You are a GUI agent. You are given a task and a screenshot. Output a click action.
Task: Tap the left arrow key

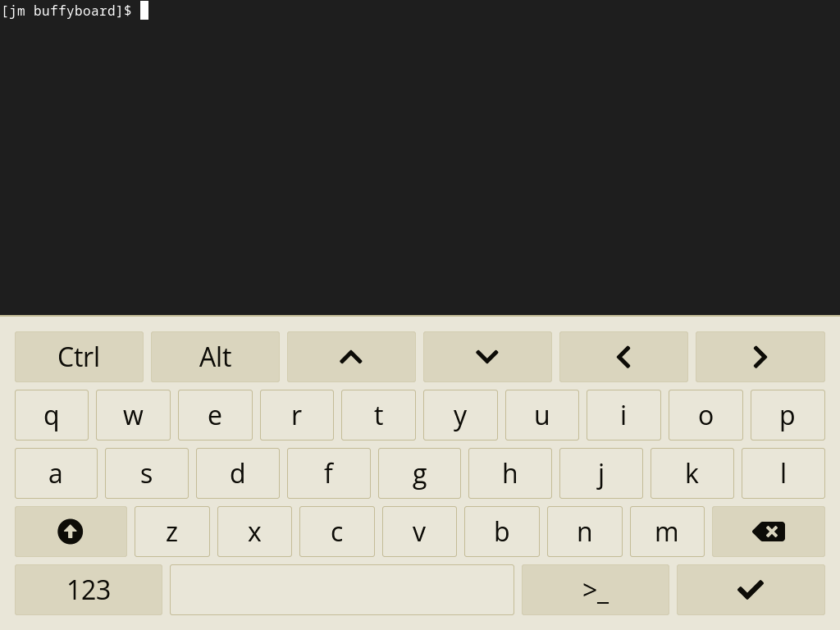click(x=623, y=357)
